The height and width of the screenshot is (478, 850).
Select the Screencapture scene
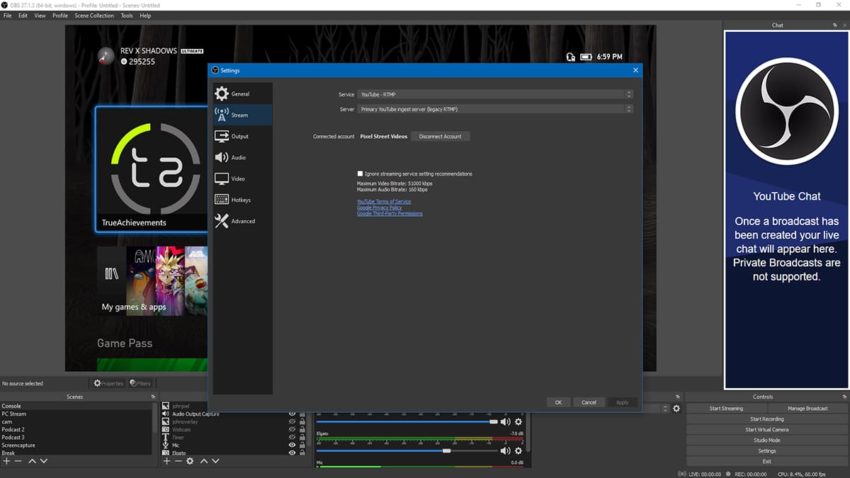click(76, 445)
